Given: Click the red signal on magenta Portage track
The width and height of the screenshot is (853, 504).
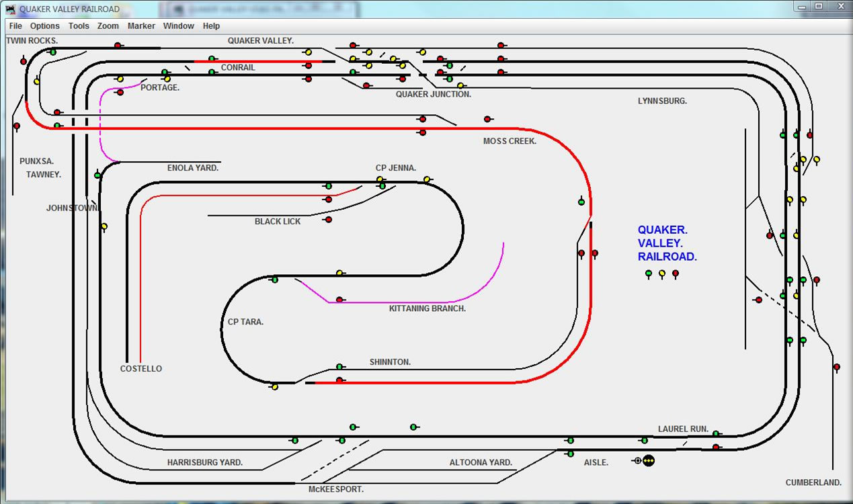Looking at the screenshot, I should point(120,92).
